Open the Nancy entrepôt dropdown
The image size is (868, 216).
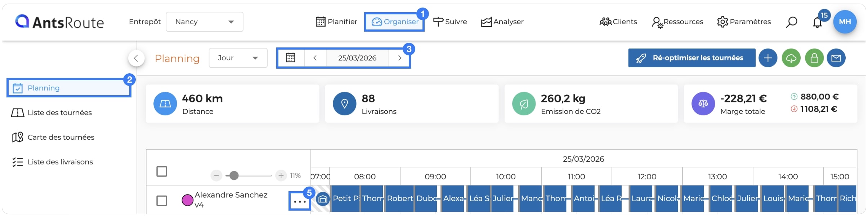click(x=204, y=22)
